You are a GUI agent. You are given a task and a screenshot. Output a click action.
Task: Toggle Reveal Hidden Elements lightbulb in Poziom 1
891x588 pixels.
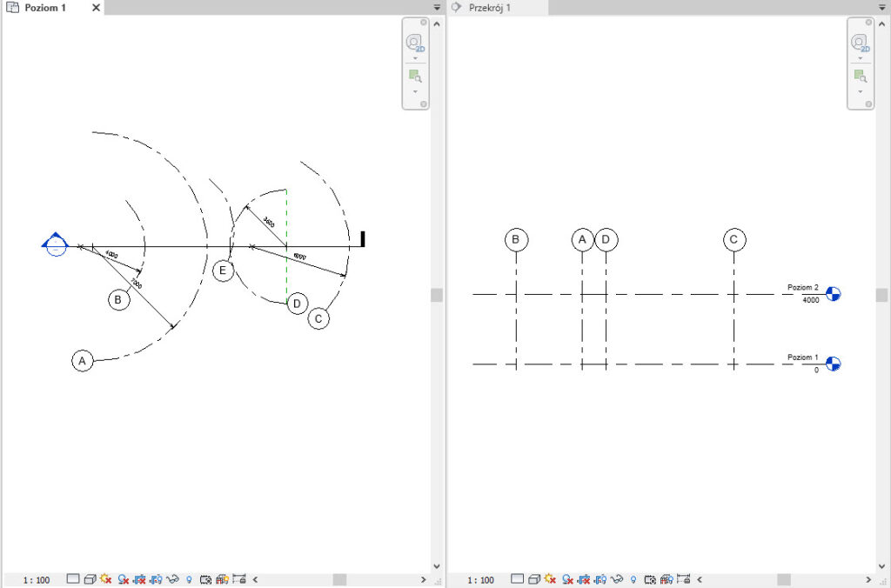[x=189, y=579]
